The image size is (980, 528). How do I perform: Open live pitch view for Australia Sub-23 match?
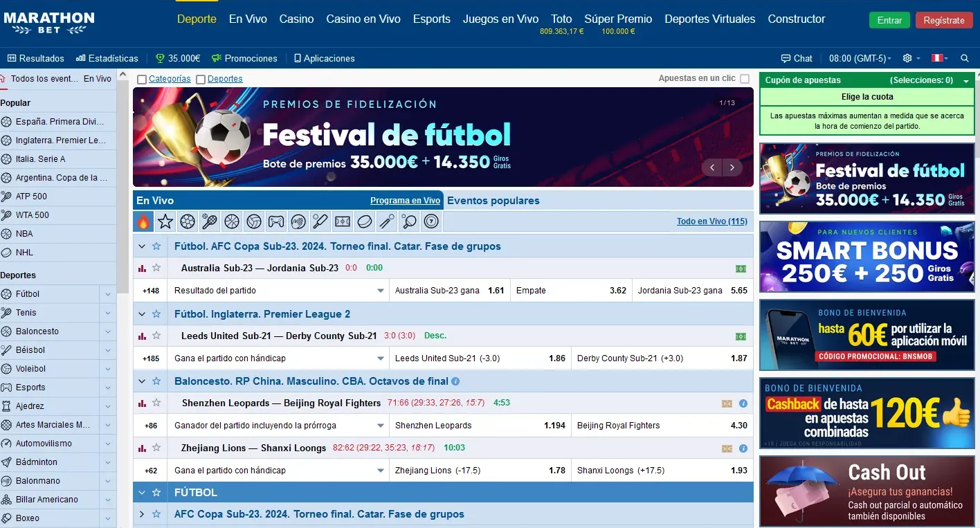coord(741,268)
